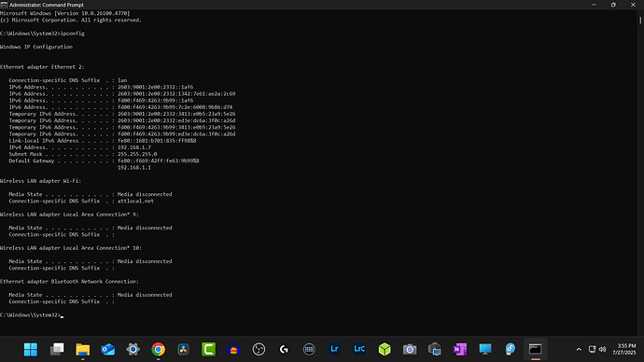Launch Lightroom Classic (LrC) from the taskbar
This screenshot has width=644, height=362.
tap(359, 349)
